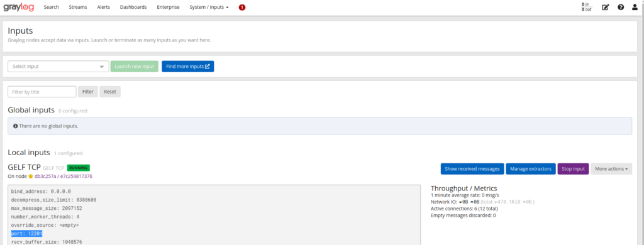The height and width of the screenshot is (245, 644).
Task: Click the red notification badge
Action: click(242, 8)
